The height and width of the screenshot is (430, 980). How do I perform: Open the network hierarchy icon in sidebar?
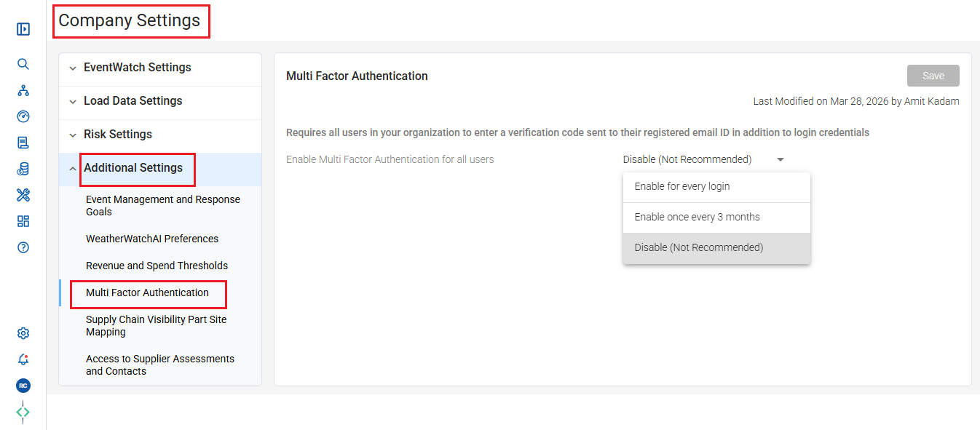(23, 90)
